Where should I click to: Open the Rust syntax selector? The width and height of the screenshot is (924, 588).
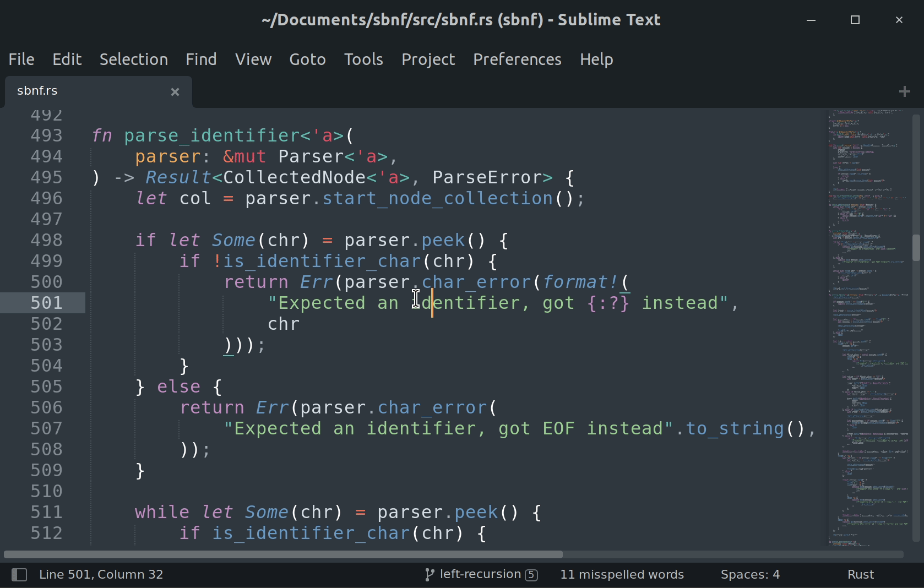(860, 574)
